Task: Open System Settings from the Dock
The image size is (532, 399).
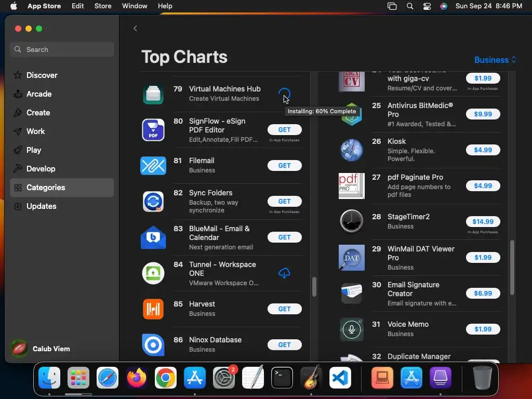Action: 224,378
